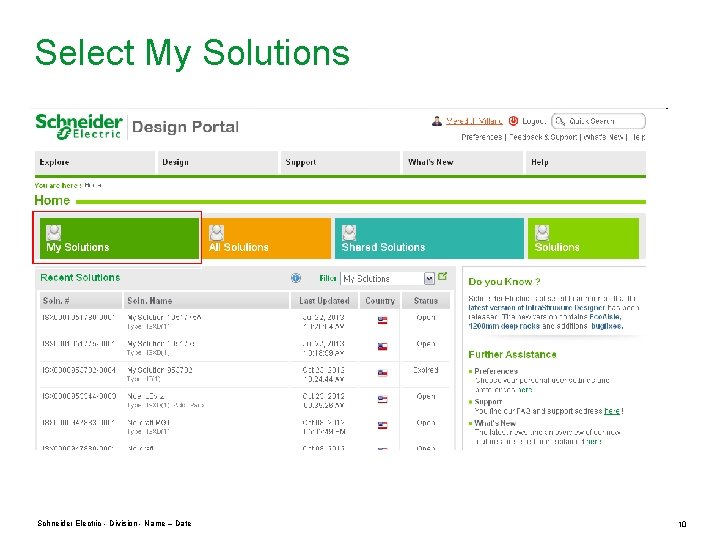
Task: Click the 'Expired' status cell
Action: click(x=426, y=370)
